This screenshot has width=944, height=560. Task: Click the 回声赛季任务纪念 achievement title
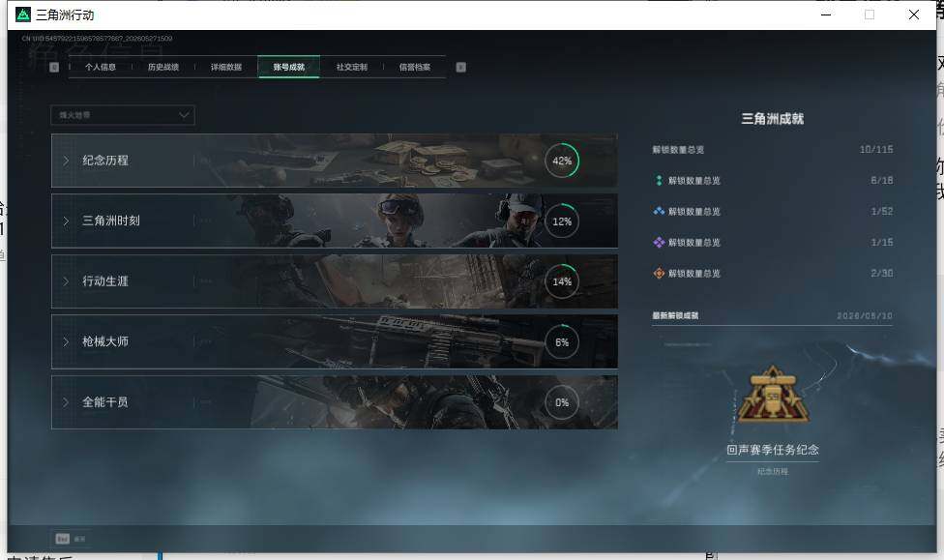tap(773, 450)
